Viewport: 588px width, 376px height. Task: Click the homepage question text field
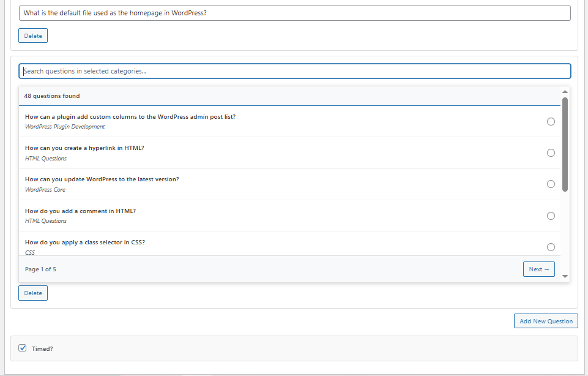point(294,13)
